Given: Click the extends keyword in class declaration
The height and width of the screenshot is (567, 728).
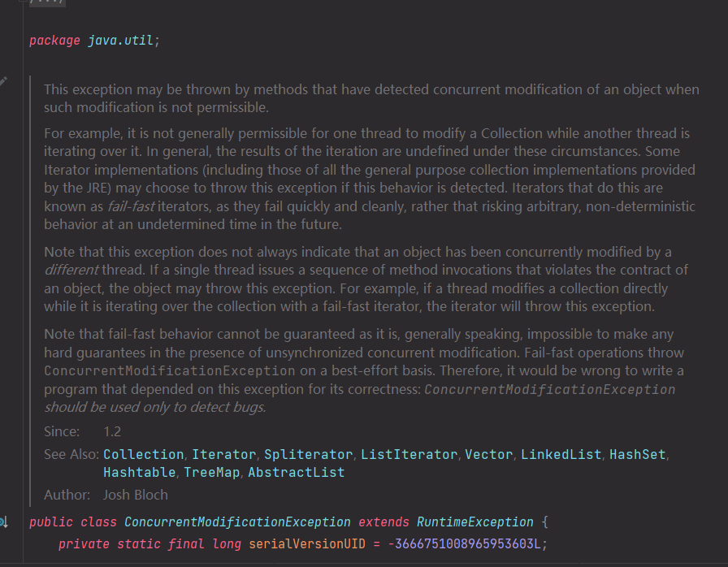Looking at the screenshot, I should click(383, 522).
